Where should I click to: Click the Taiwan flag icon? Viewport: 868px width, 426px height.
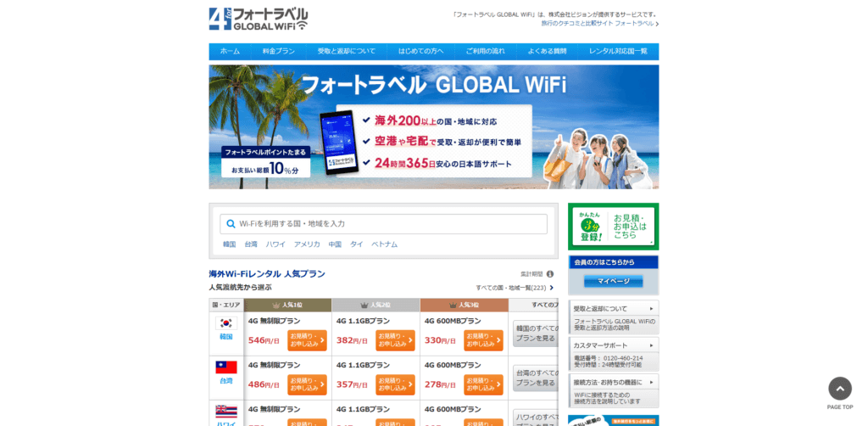click(x=225, y=367)
